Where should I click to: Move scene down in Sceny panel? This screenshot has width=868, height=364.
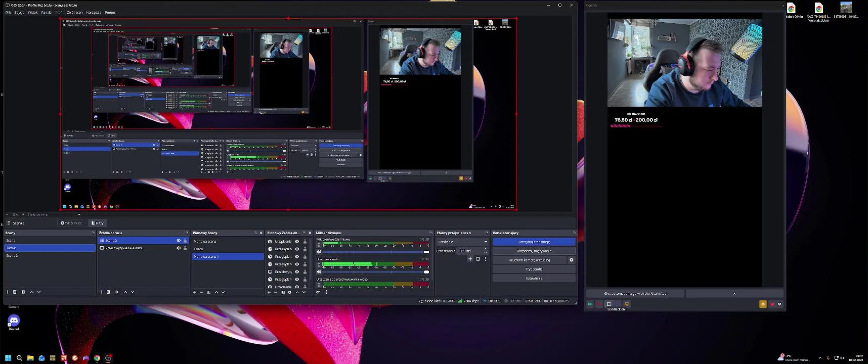(39, 292)
